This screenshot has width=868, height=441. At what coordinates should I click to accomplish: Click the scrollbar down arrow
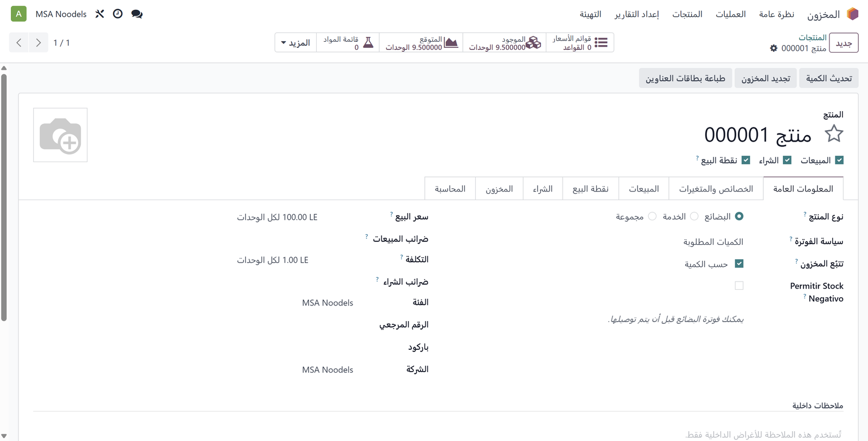(x=4, y=436)
